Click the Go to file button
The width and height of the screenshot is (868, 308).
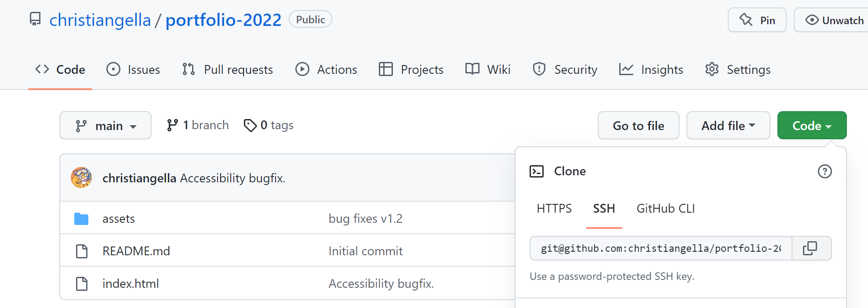[638, 126]
